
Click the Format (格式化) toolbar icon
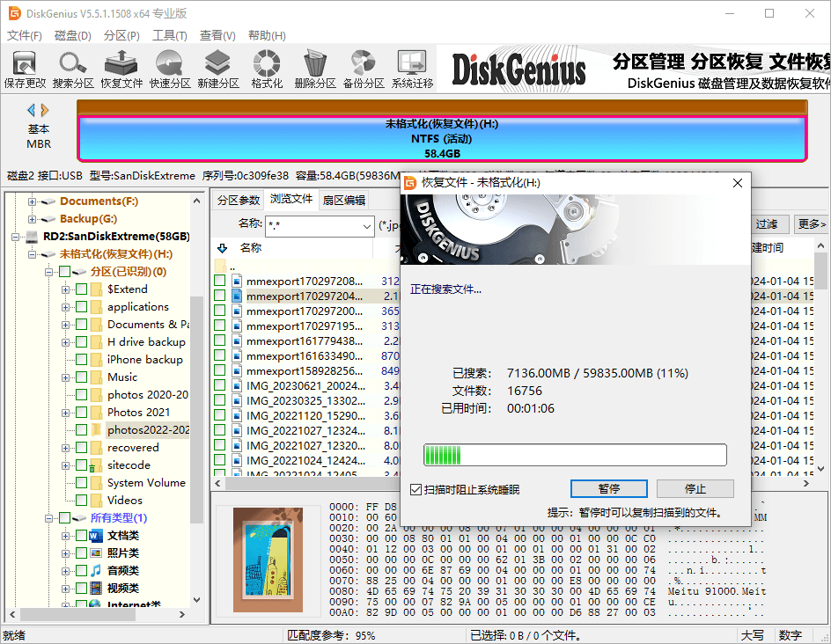click(267, 69)
